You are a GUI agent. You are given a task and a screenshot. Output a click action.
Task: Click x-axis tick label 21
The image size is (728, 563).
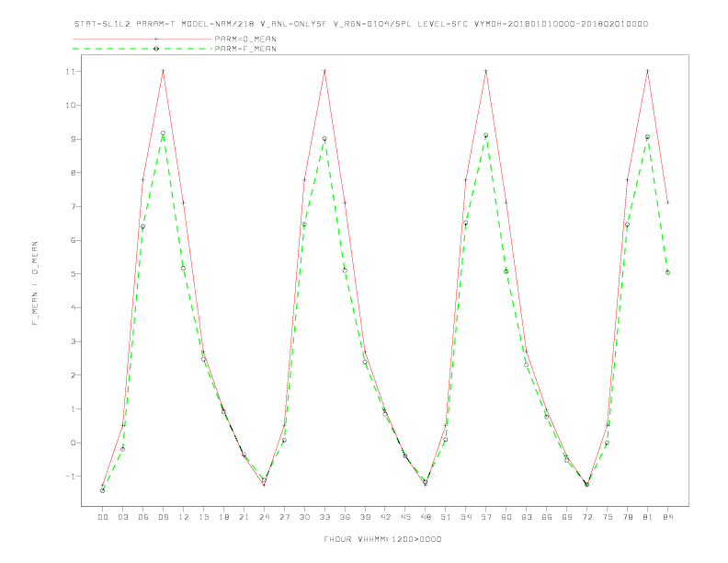(x=244, y=517)
